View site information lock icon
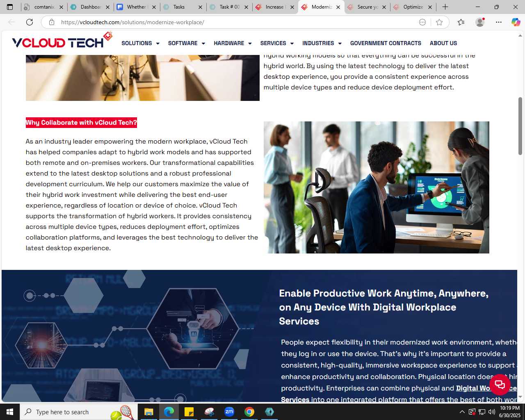Image resolution: width=525 pixels, height=420 pixels. 52,22
